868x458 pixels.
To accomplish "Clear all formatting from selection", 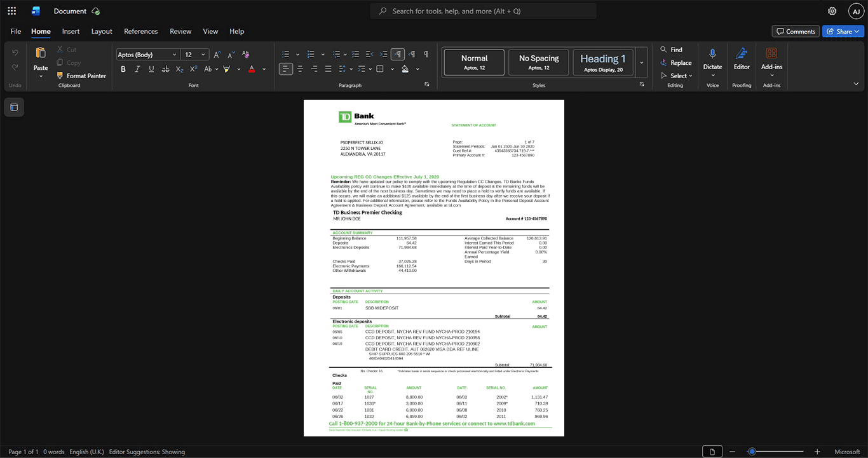I will click(246, 55).
